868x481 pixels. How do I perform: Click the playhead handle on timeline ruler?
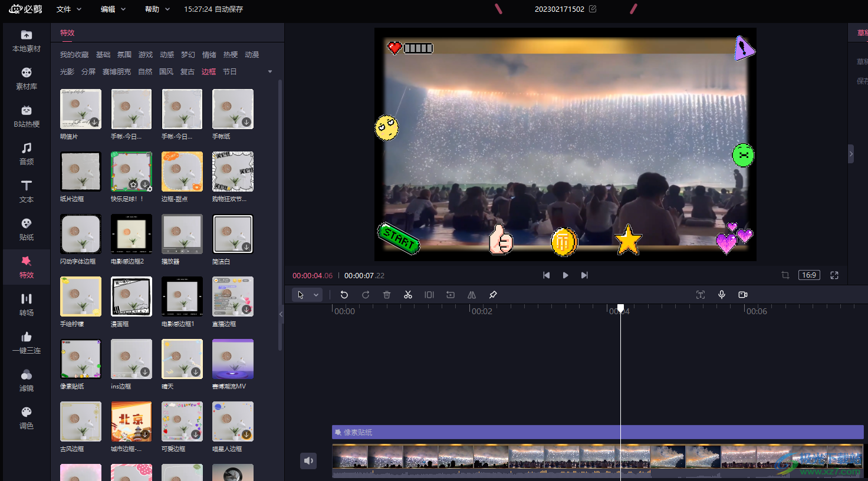coord(620,308)
